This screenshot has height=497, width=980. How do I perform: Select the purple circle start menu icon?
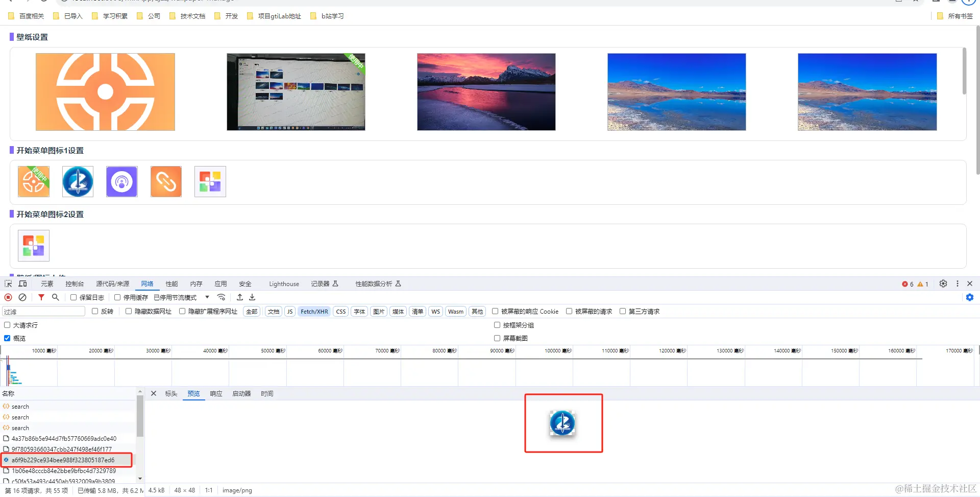pos(122,181)
